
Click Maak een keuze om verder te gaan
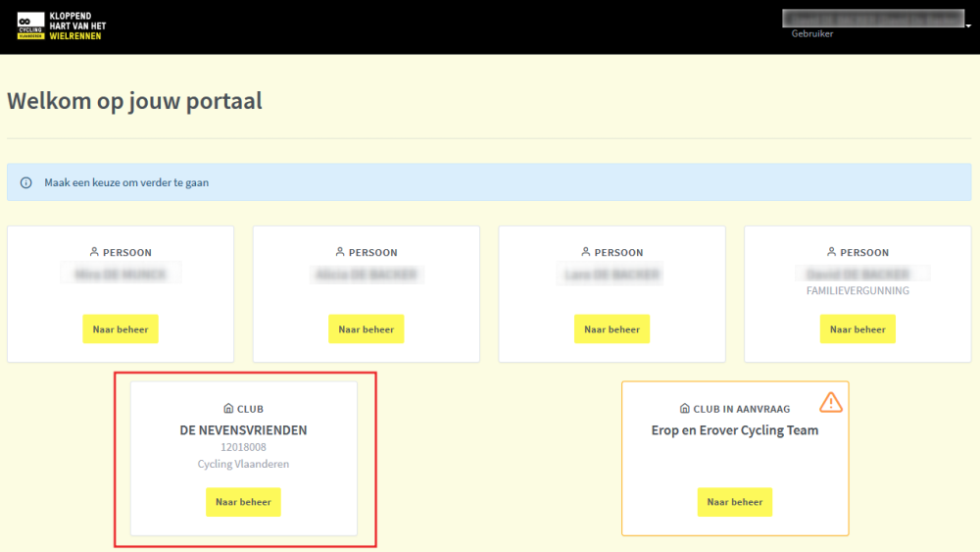click(x=126, y=182)
